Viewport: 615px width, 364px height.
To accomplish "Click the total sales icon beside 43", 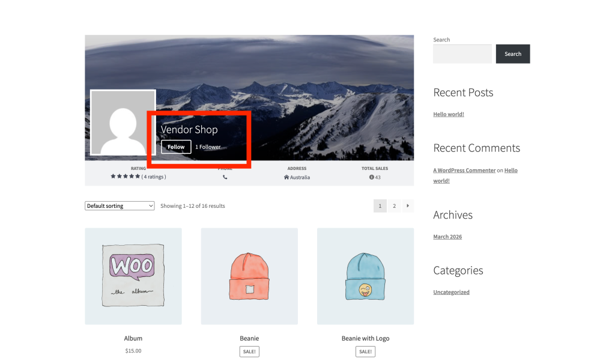I will pos(371,177).
